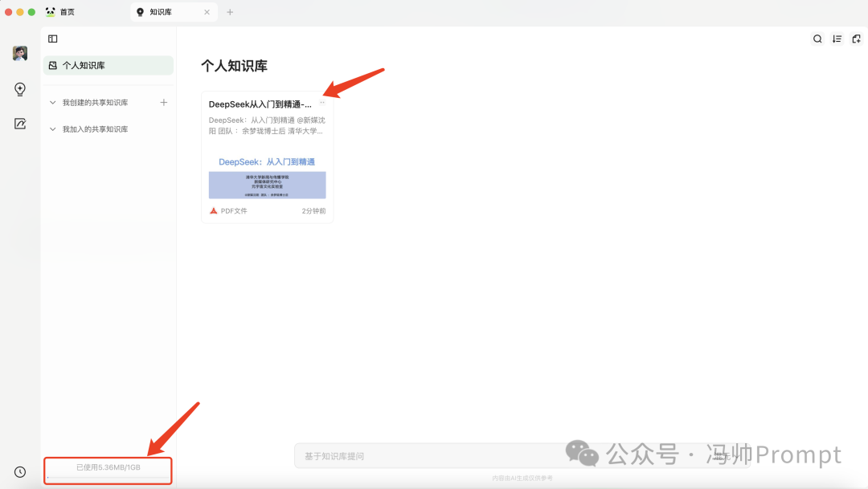868x489 pixels.
Task: Click the 我加入的共享知识库 label
Action: (x=95, y=129)
